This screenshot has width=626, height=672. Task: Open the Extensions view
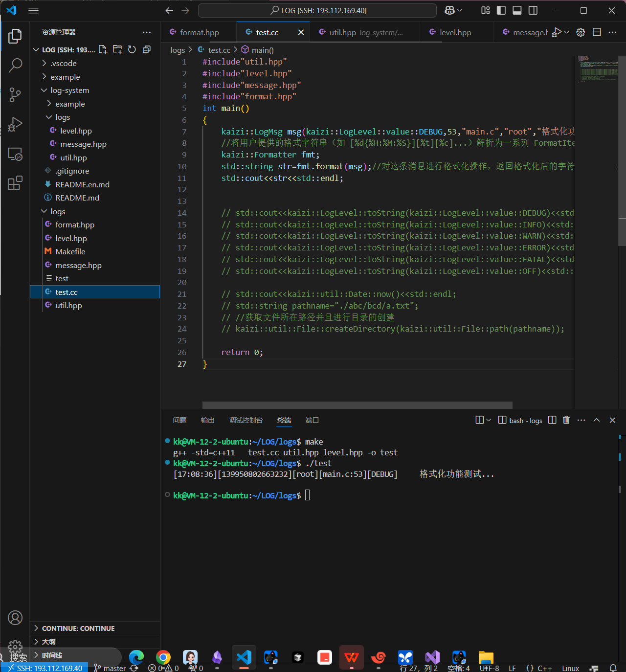coord(15,183)
